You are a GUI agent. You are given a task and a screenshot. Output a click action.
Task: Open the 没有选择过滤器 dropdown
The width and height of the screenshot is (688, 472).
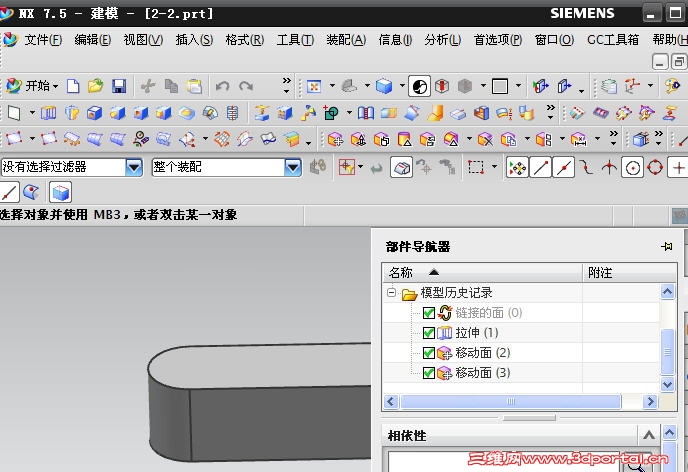click(x=134, y=167)
